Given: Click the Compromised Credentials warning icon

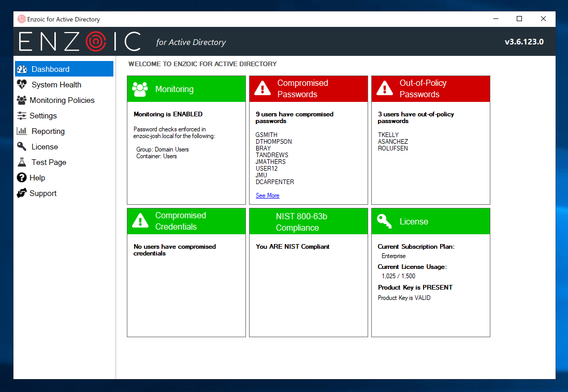Looking at the screenshot, I should tap(140, 221).
